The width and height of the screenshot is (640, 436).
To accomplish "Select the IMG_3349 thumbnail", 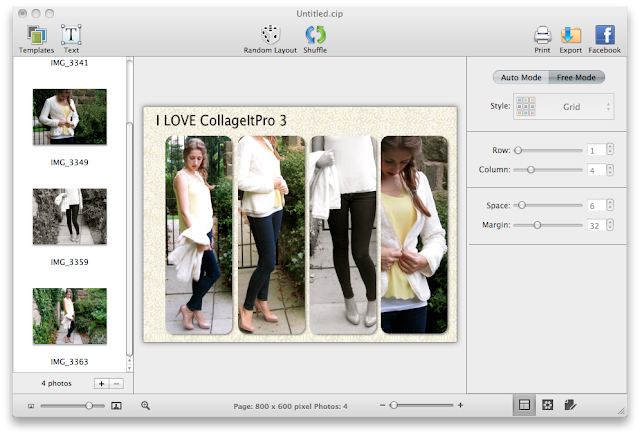I will (70, 117).
